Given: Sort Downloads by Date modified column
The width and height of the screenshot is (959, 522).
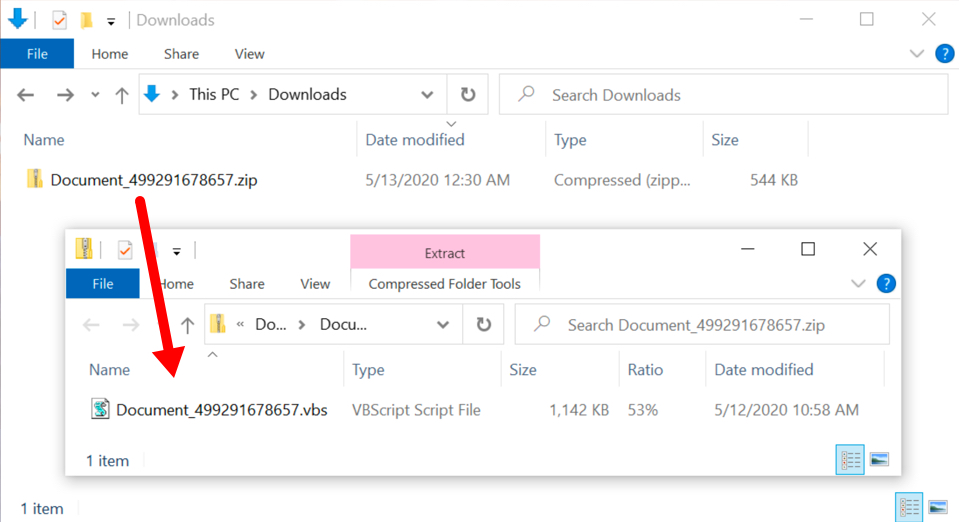Looking at the screenshot, I should tap(415, 140).
